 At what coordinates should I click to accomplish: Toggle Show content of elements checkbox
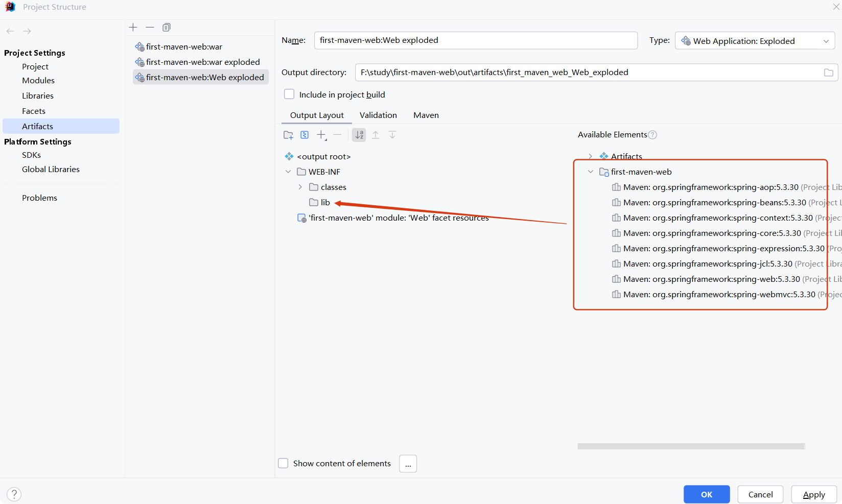(283, 463)
